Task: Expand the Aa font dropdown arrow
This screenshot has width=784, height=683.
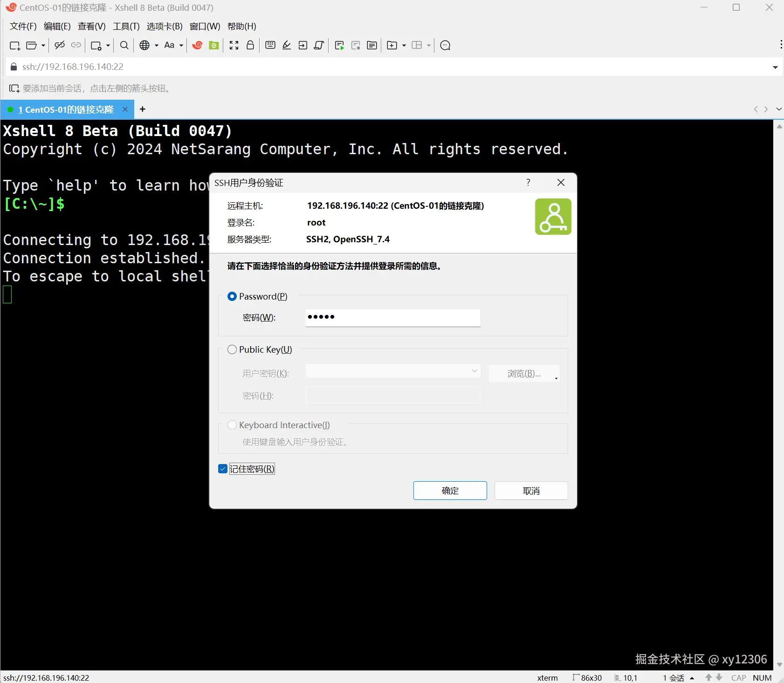Action: pos(181,45)
